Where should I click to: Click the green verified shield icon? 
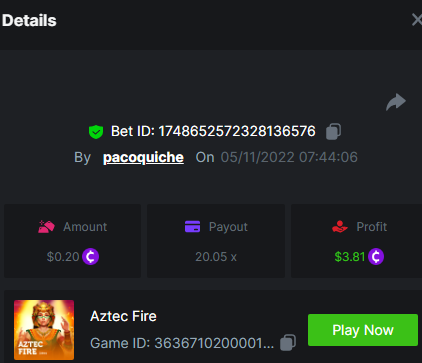[96, 132]
